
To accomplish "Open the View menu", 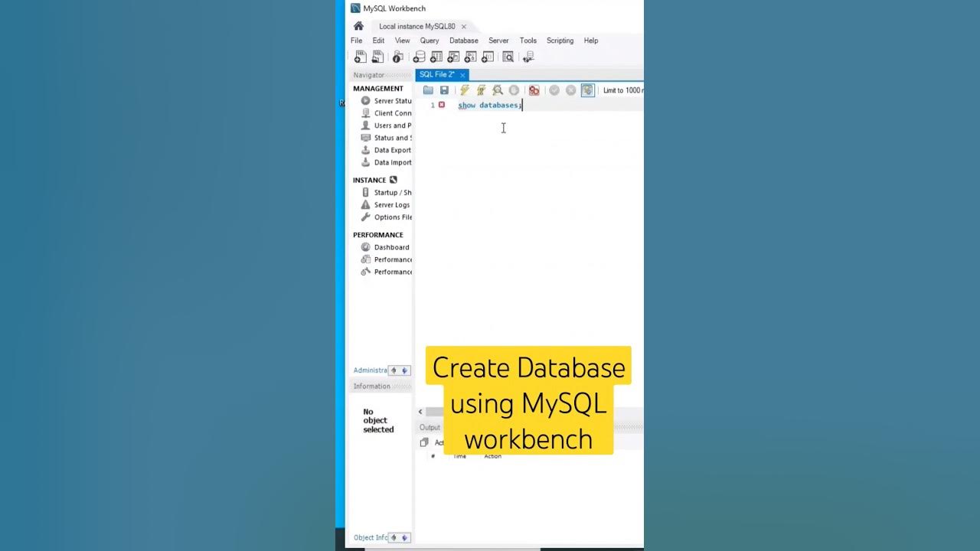I will click(402, 41).
